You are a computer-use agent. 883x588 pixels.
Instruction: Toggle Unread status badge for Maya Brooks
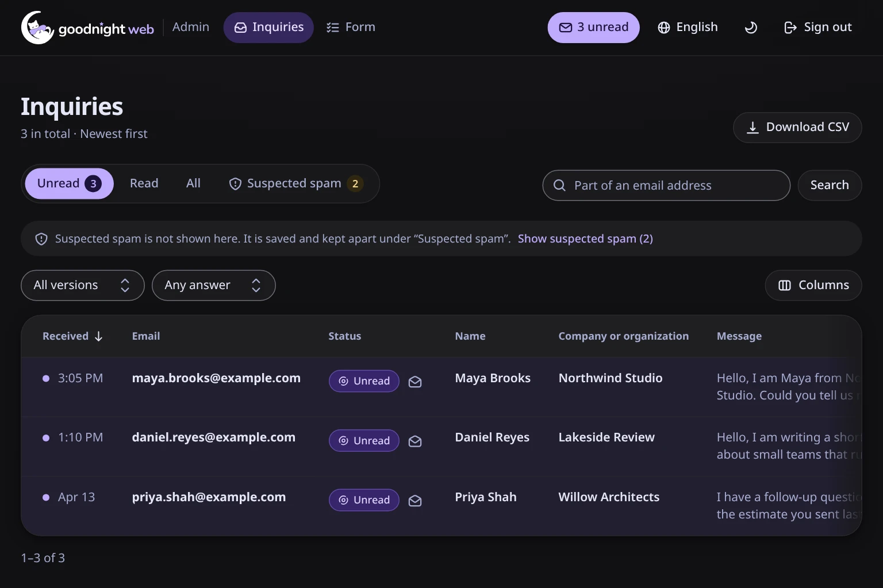(364, 381)
